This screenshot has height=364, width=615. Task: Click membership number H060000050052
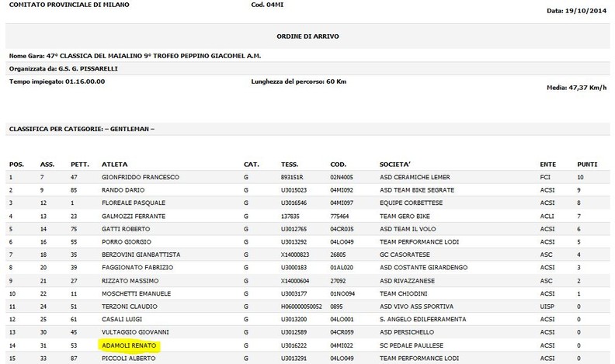tap(301, 307)
